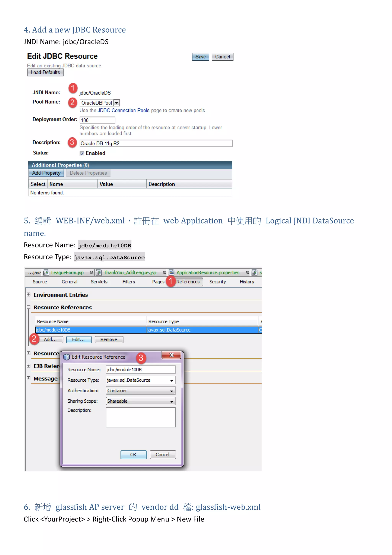Click the Resource Type column header
This screenshot has width=392, height=555.
[202, 322]
